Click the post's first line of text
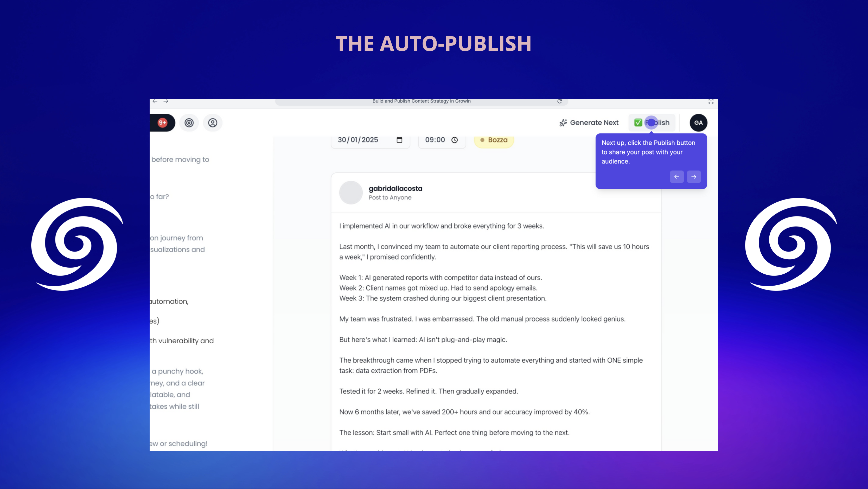868x489 pixels. click(x=441, y=226)
